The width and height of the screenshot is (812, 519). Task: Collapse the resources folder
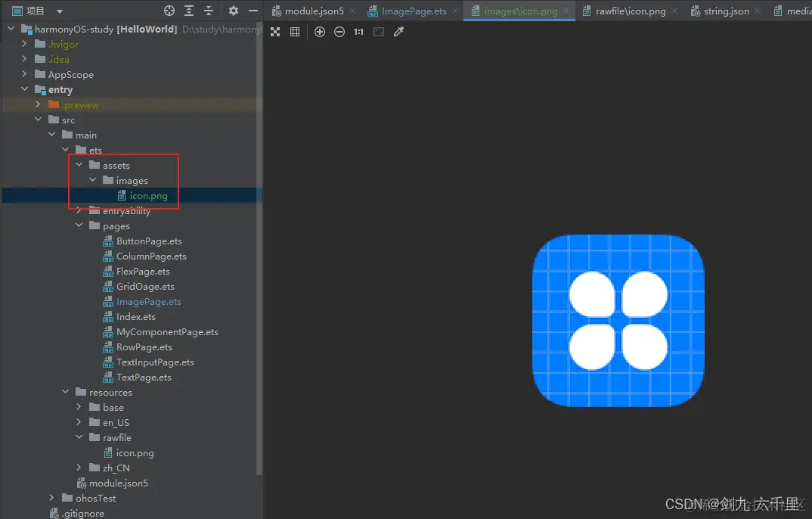tap(65, 392)
